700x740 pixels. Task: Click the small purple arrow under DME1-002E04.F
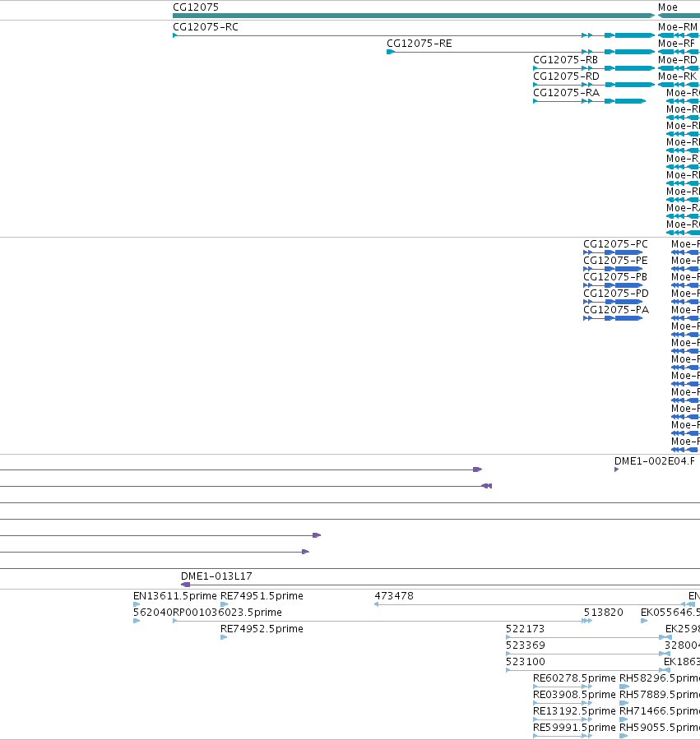(x=616, y=469)
